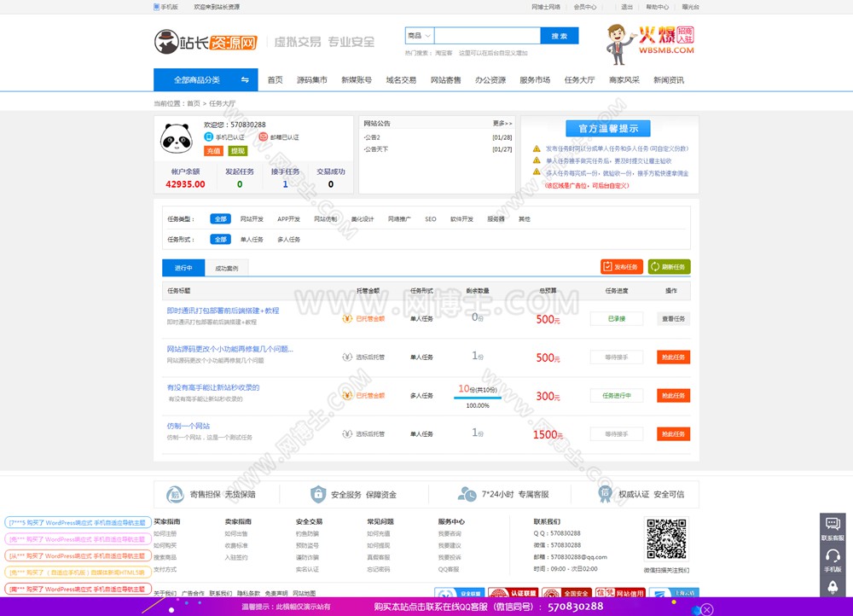Click 查看任务 in the 即时通讯 row

click(x=674, y=319)
